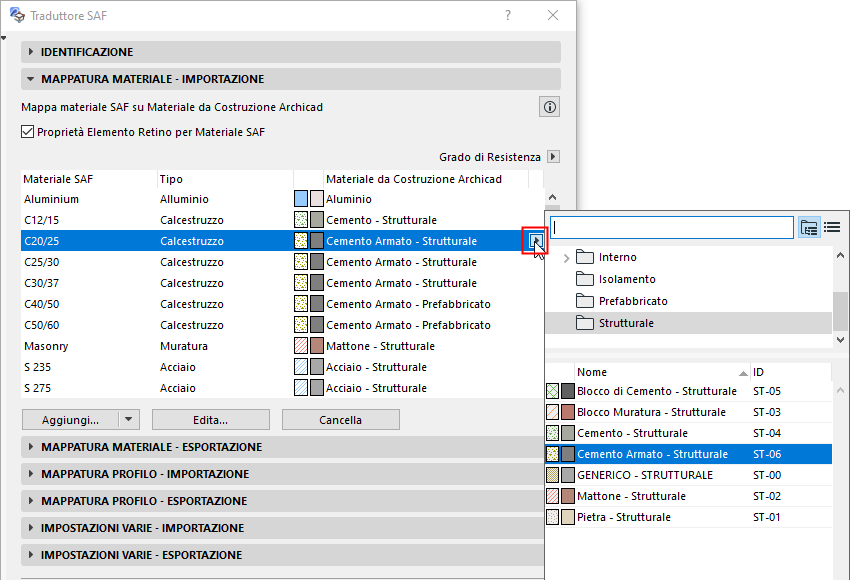
Task: Click Acciaio - Strutturale in S 235 row
Action: (x=376, y=367)
